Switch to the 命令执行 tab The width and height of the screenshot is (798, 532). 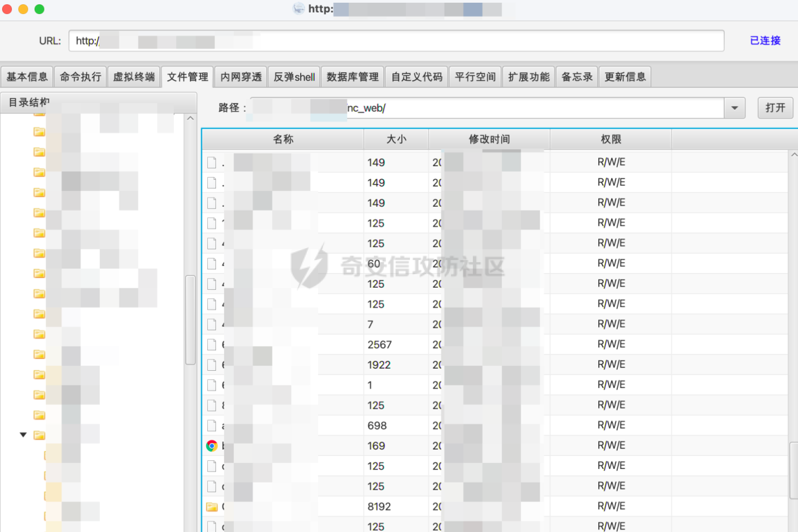[x=80, y=77]
